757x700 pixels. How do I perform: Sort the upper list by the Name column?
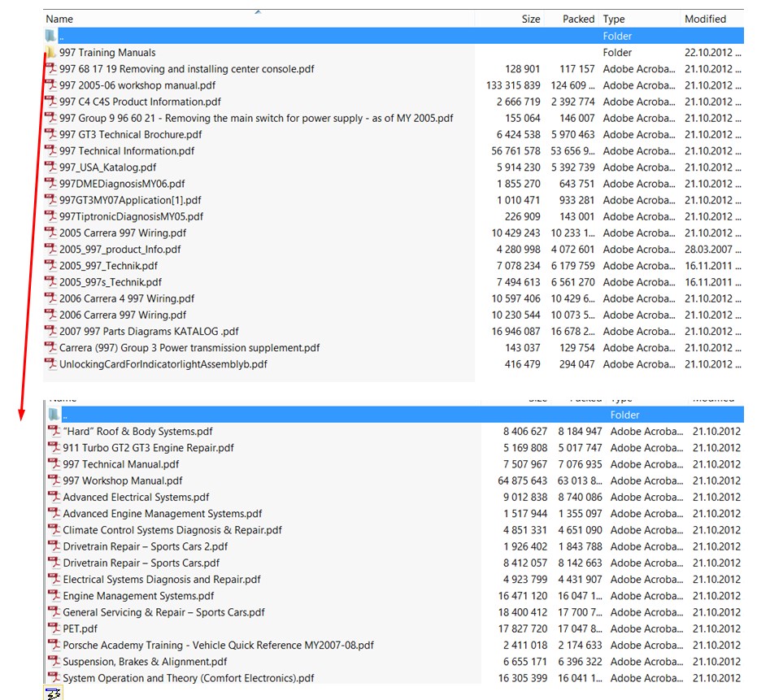[x=59, y=19]
